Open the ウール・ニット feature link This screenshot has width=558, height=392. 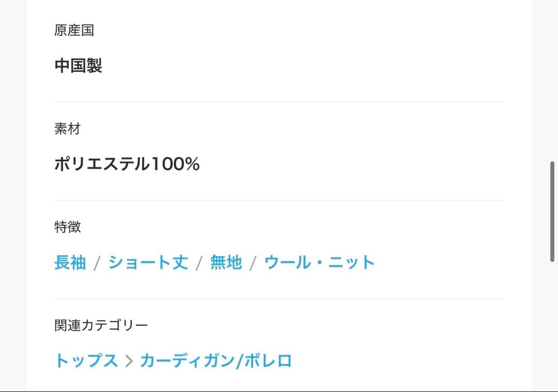click(319, 262)
